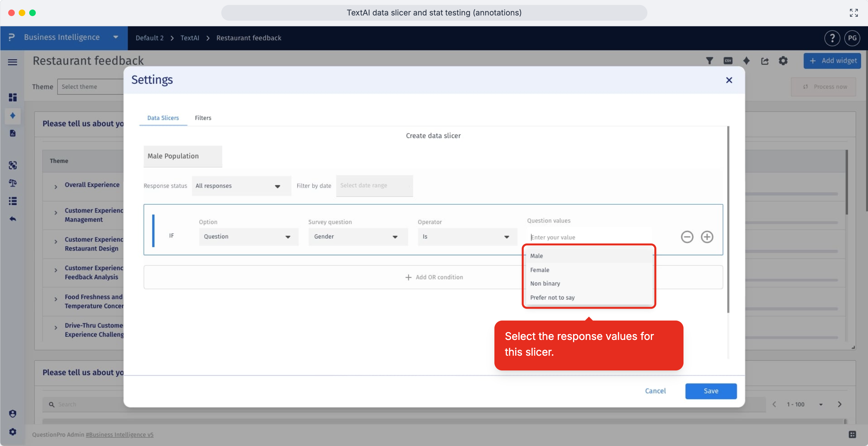Screen dimensions: 868x446
Task: Click Cancel in the Settings dialog
Action: pos(655,391)
